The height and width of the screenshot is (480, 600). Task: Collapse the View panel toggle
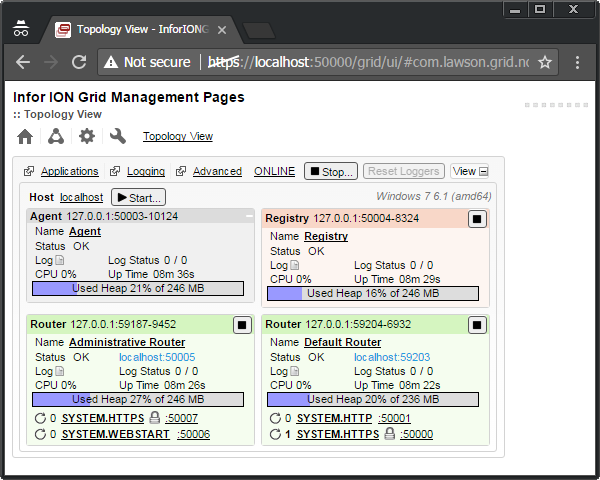coord(470,171)
